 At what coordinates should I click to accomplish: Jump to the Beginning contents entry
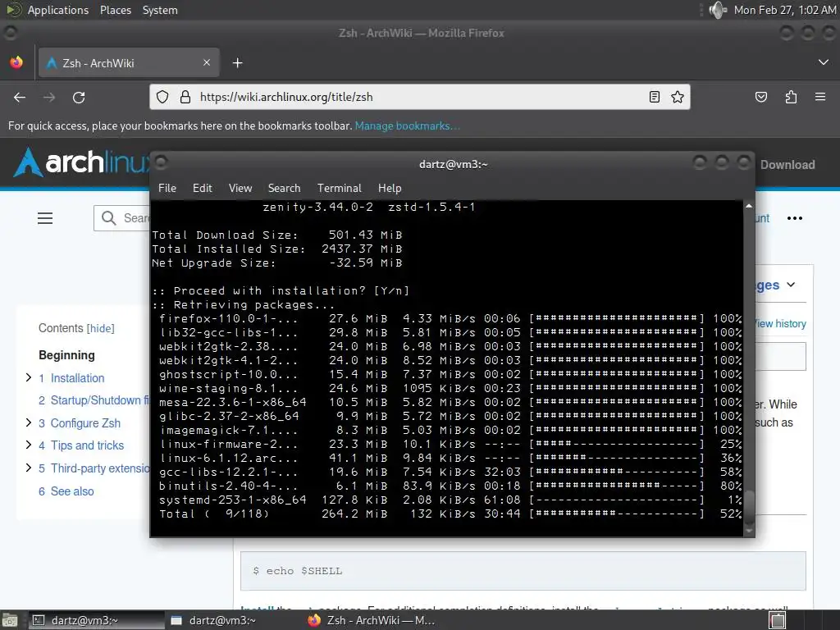coord(66,355)
